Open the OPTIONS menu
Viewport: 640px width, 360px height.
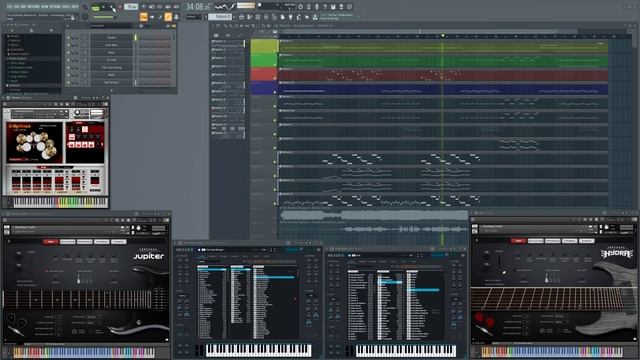[55, 7]
